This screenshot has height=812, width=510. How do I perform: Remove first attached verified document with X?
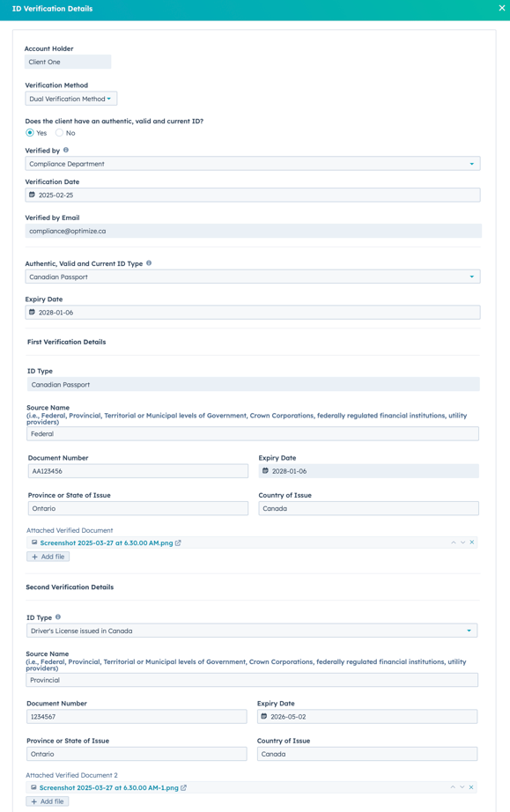[472, 543]
